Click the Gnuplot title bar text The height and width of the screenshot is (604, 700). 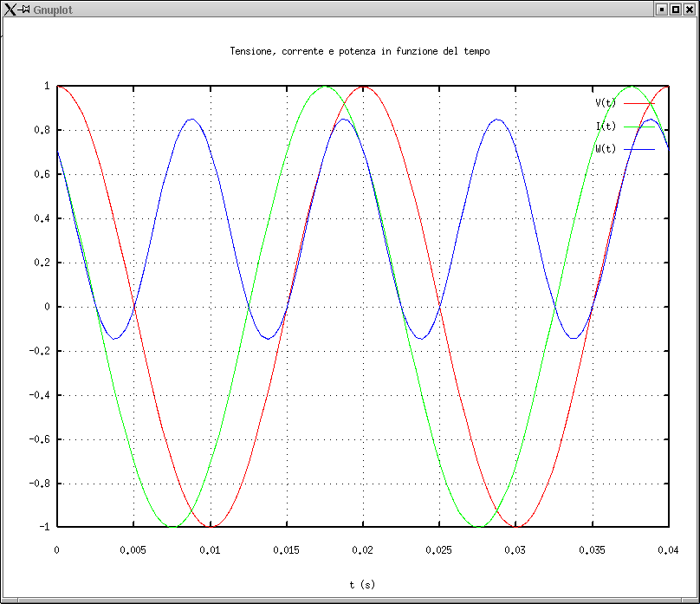coord(52,9)
